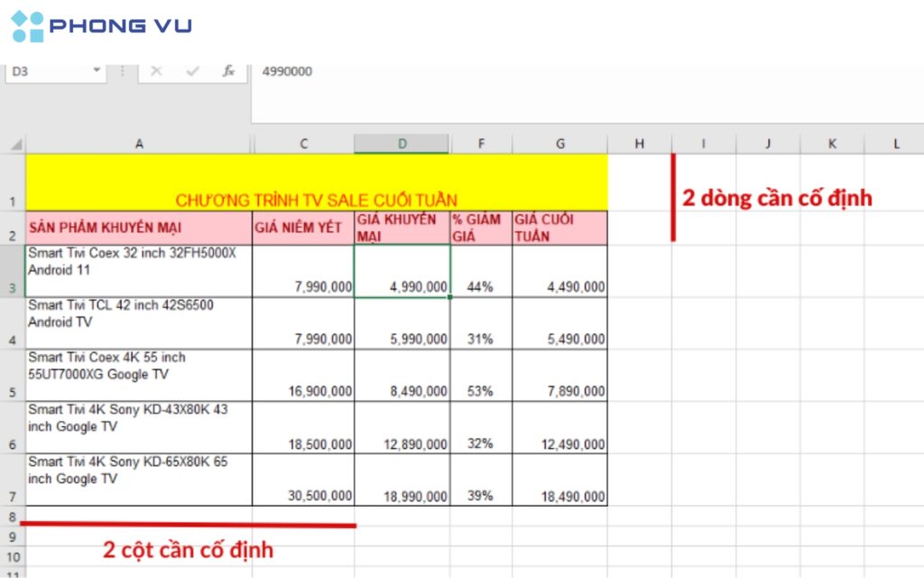The height and width of the screenshot is (578, 924).
Task: Select column F header
Action: (x=482, y=144)
